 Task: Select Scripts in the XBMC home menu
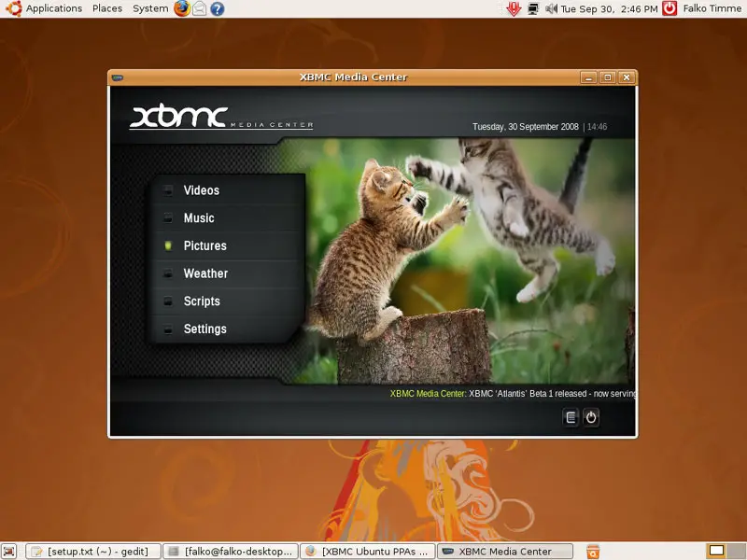click(229, 301)
